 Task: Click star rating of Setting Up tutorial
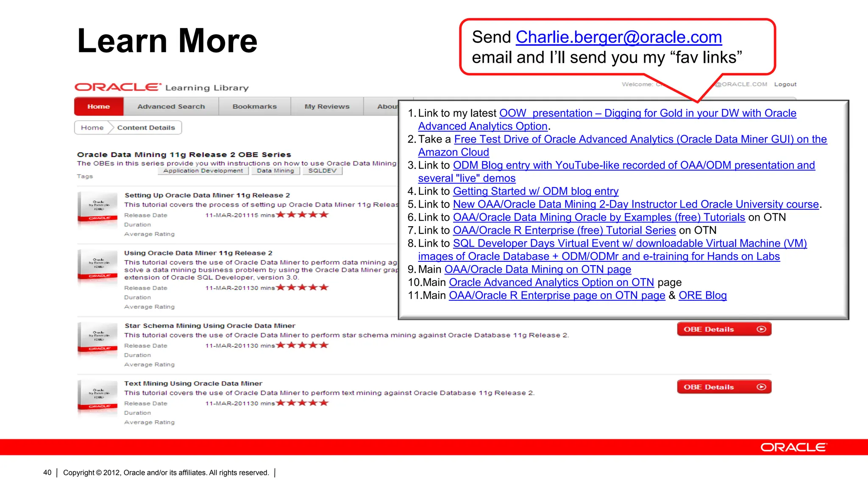tap(302, 215)
